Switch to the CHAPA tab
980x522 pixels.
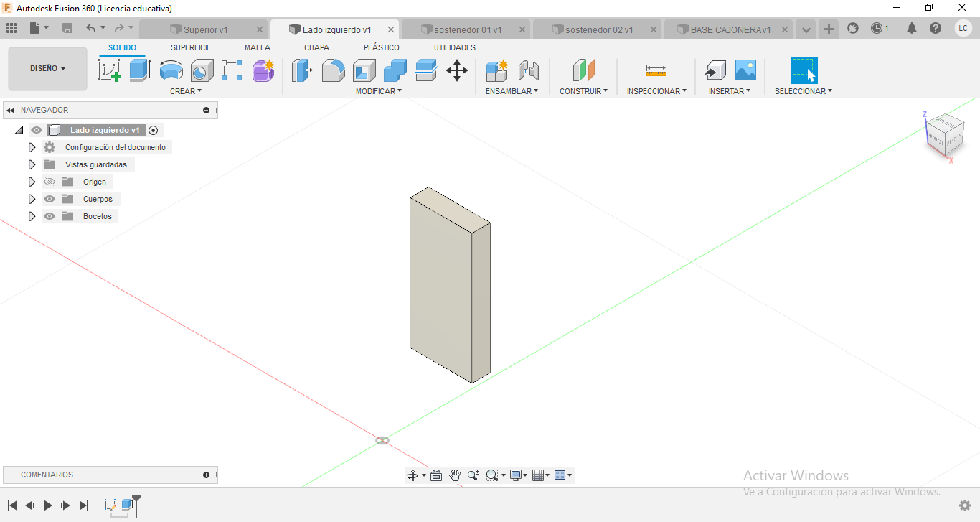coord(316,47)
